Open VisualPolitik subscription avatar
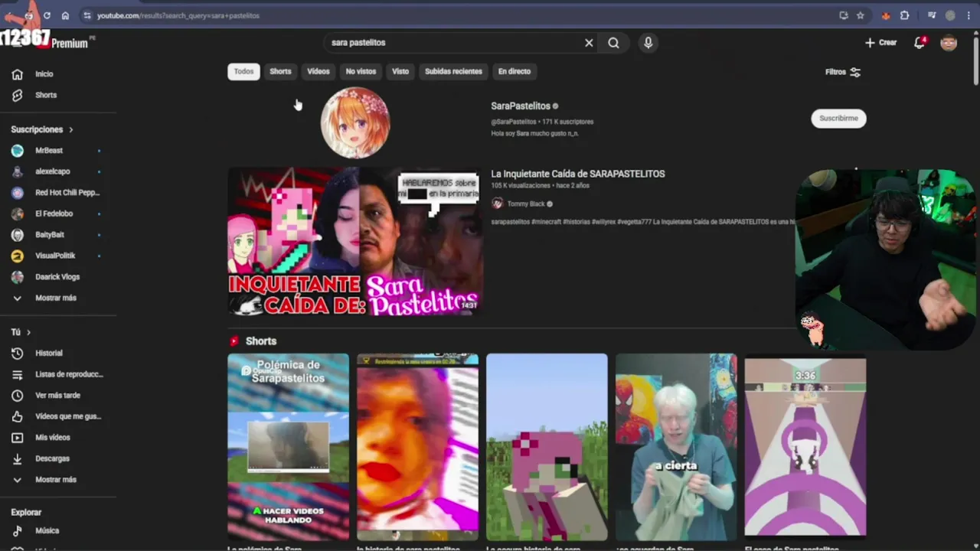The width and height of the screenshot is (980, 551). (x=17, y=256)
